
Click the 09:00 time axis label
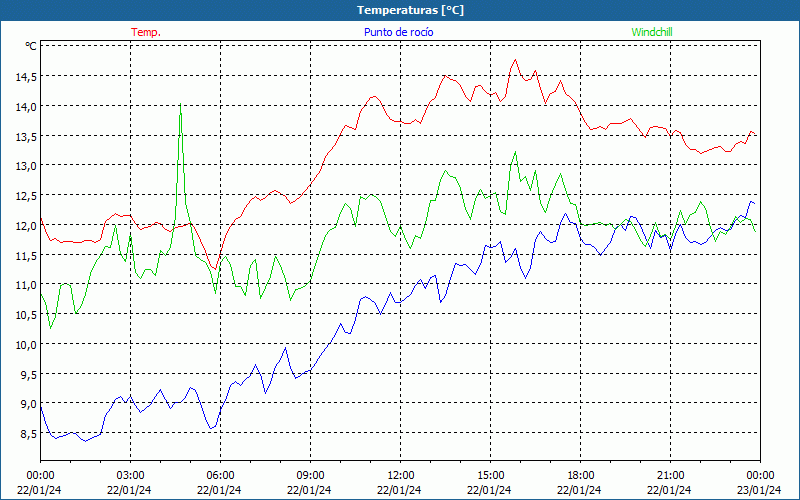(x=310, y=476)
